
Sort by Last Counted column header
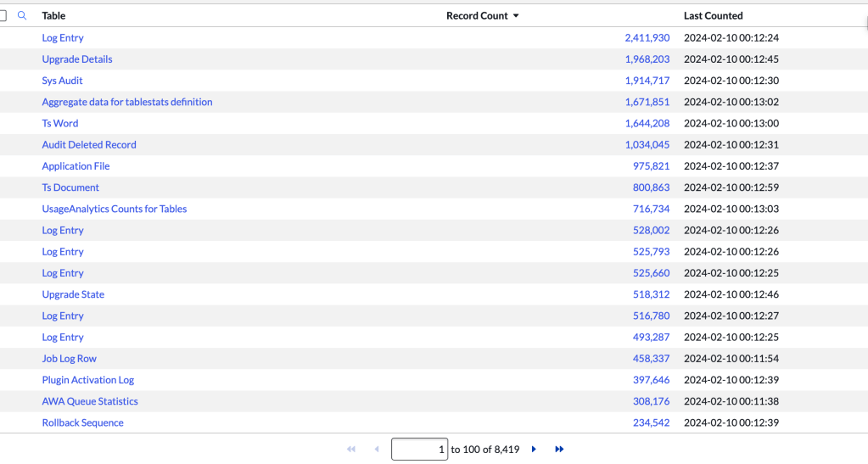coord(713,15)
